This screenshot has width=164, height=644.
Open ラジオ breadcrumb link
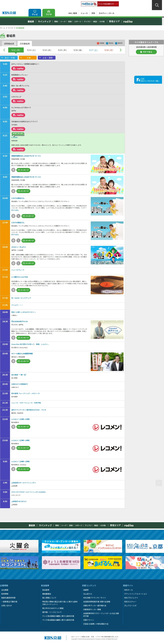point(10,28)
